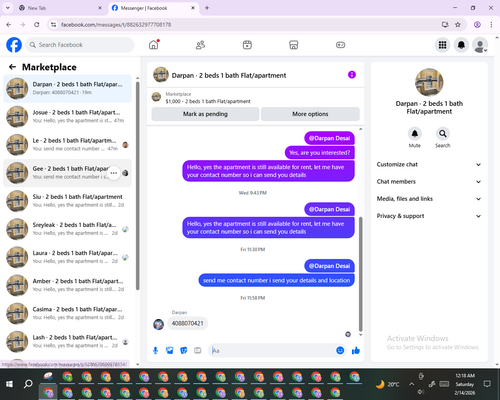This screenshot has height=400, width=500.
Task: Click the Facebook logo
Action: tap(14, 45)
